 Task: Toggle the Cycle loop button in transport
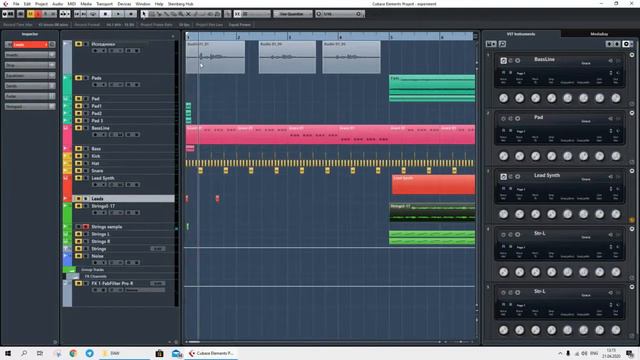point(93,14)
